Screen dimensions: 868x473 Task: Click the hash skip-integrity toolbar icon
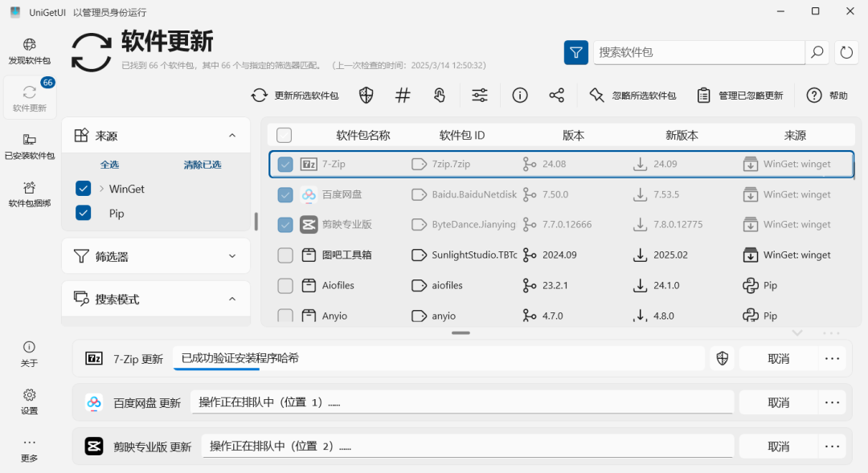(x=403, y=95)
